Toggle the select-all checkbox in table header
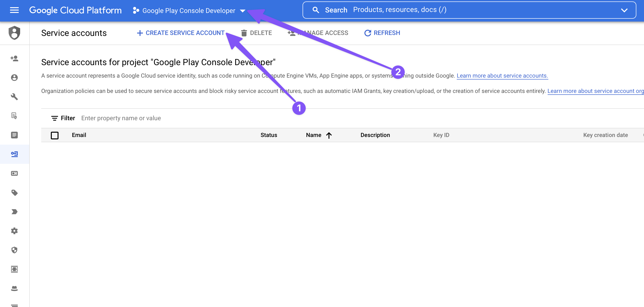This screenshot has height=307, width=644. tap(54, 135)
